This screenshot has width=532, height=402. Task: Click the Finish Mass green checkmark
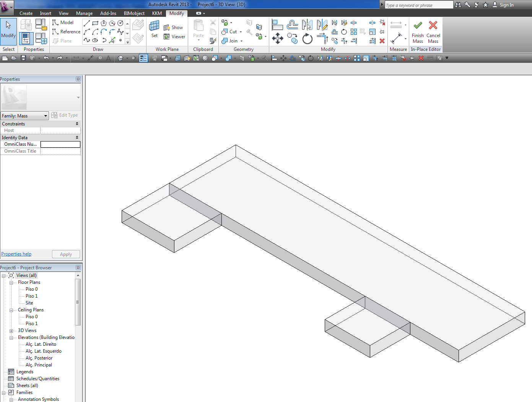coord(418,26)
